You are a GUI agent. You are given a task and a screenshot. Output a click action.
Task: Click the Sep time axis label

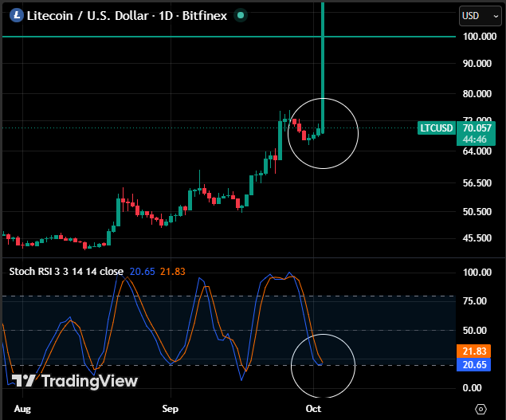[x=170, y=409]
